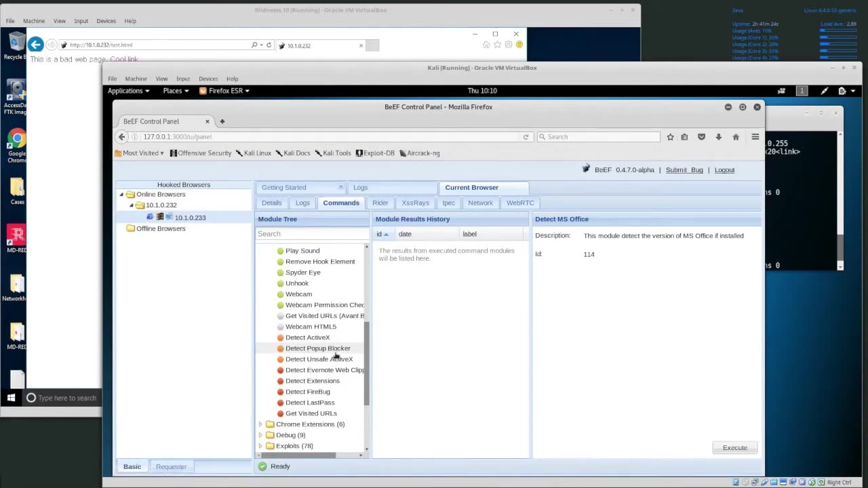Click the Module Tree search field
The height and width of the screenshot is (488, 868).
tap(312, 234)
